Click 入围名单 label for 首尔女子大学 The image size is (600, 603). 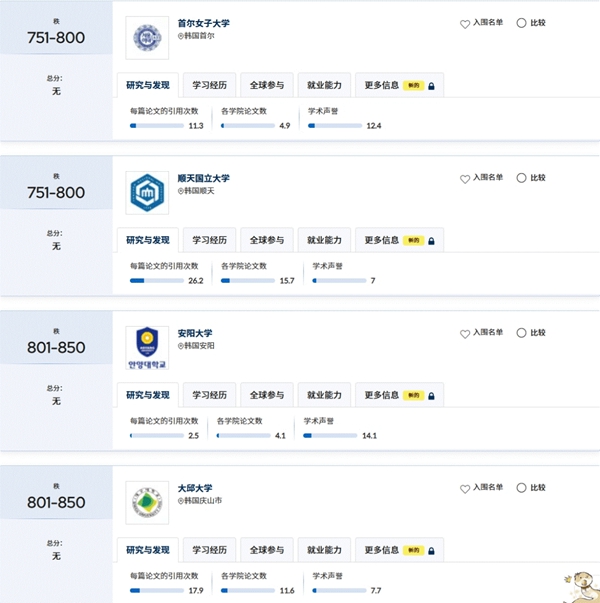(x=488, y=23)
